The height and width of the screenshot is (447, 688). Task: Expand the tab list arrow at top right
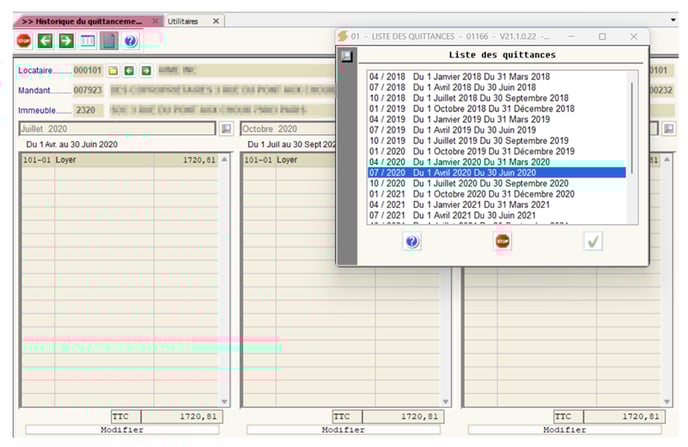click(x=672, y=20)
